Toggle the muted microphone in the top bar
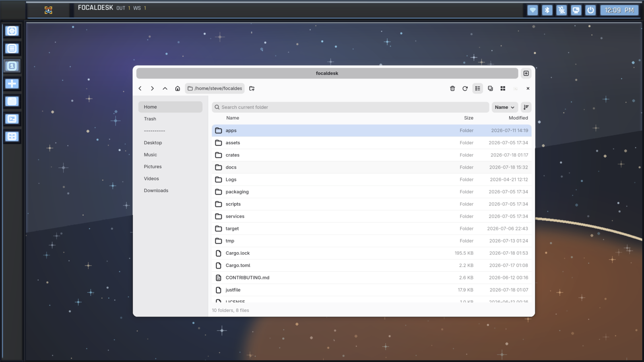The height and width of the screenshot is (362, 644). pos(561,10)
